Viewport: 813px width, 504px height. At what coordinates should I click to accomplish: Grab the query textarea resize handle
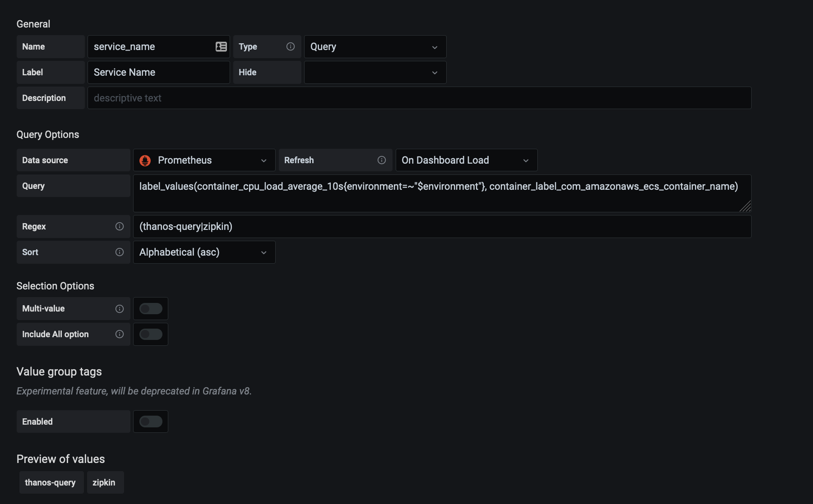[x=746, y=206]
